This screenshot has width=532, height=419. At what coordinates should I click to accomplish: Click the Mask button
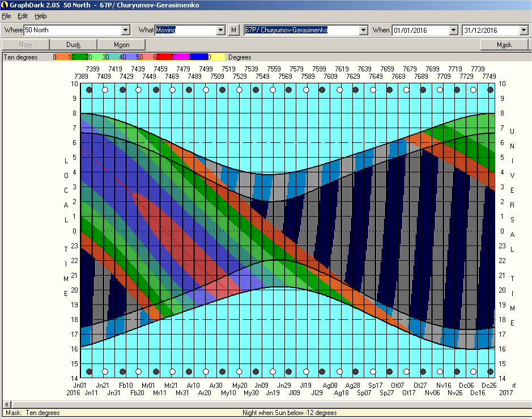click(x=504, y=45)
